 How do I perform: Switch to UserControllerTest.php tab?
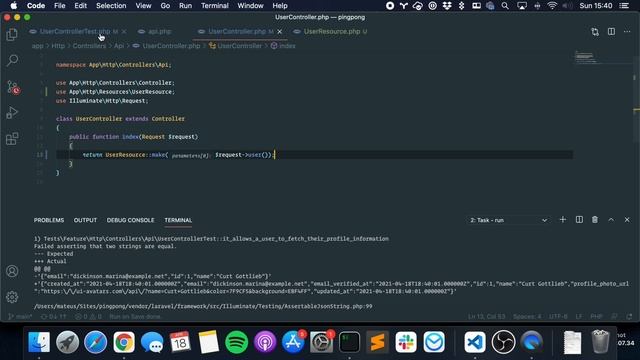(x=75, y=31)
